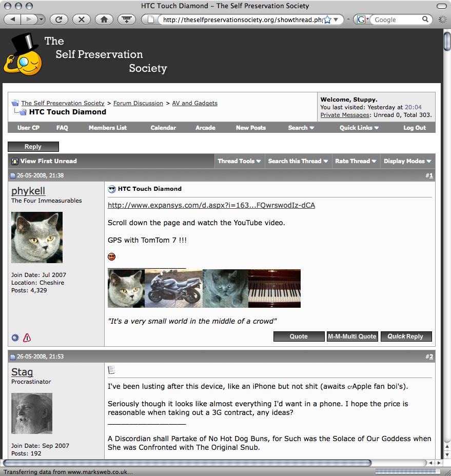Viewport: 451px width, 476px height.
Task: Go to the home page icon
Action: [x=104, y=19]
